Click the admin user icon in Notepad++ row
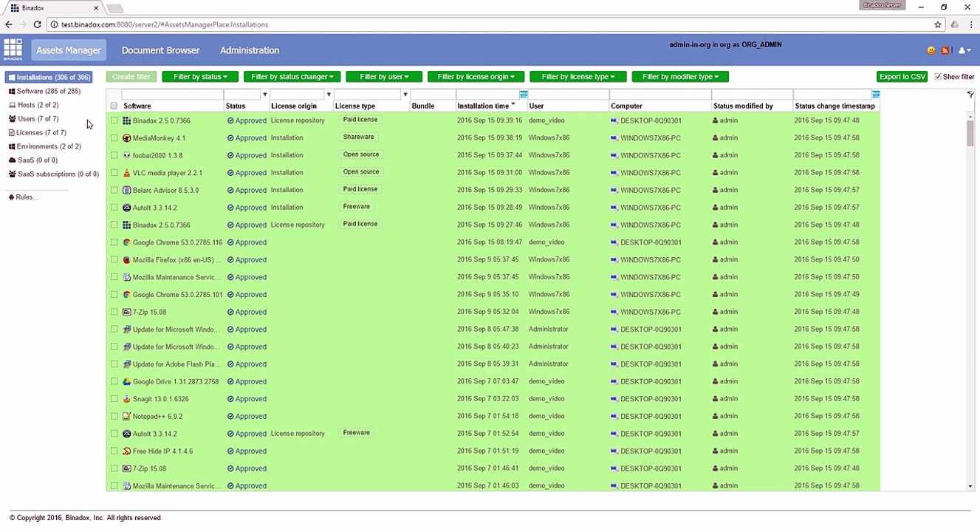 pos(716,417)
